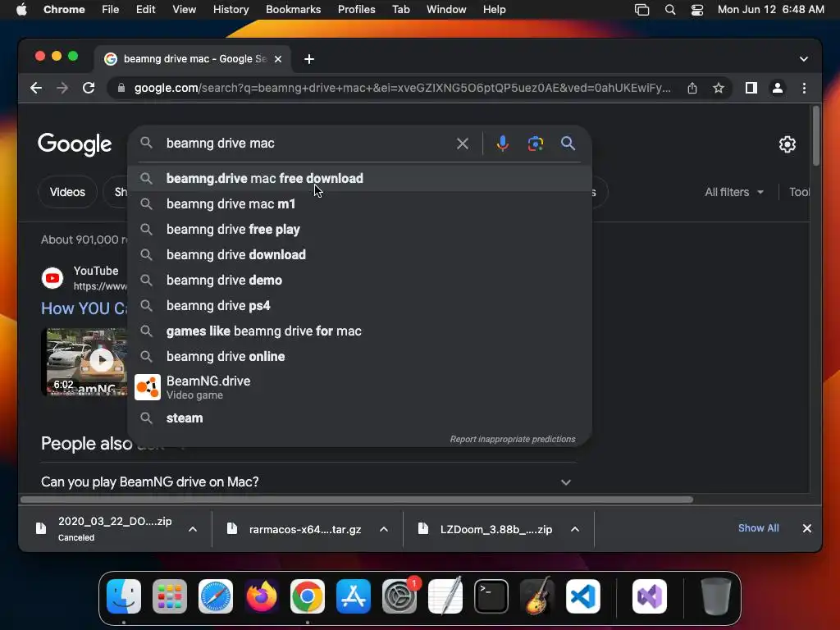This screenshot has width=840, height=630.
Task: Open the All filters dropdown
Action: 733,192
